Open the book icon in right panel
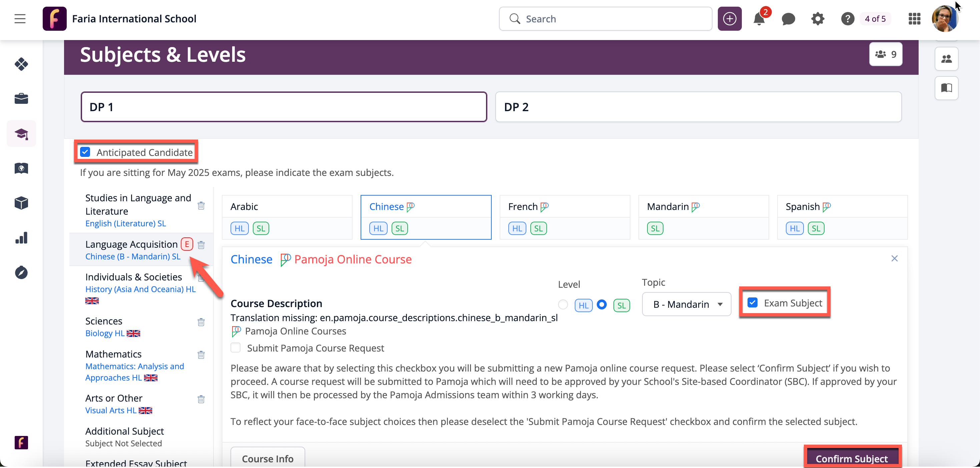Viewport: 980px width, 468px height. click(x=946, y=88)
